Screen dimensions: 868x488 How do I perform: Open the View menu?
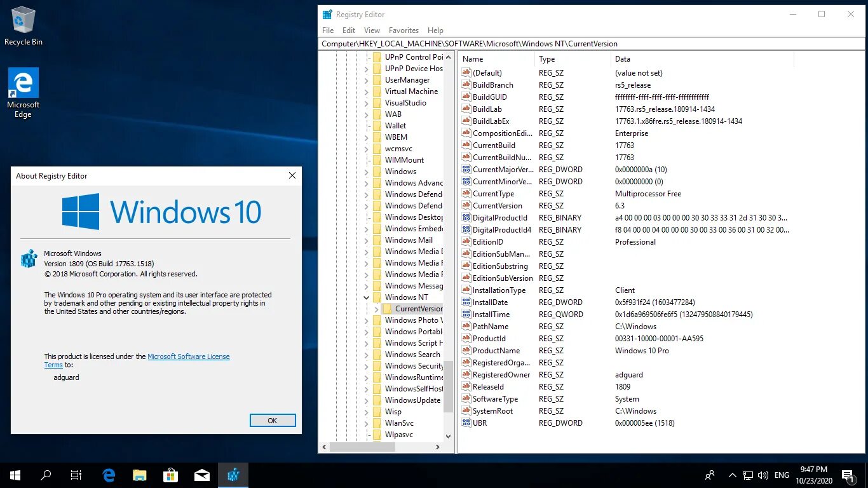(372, 30)
